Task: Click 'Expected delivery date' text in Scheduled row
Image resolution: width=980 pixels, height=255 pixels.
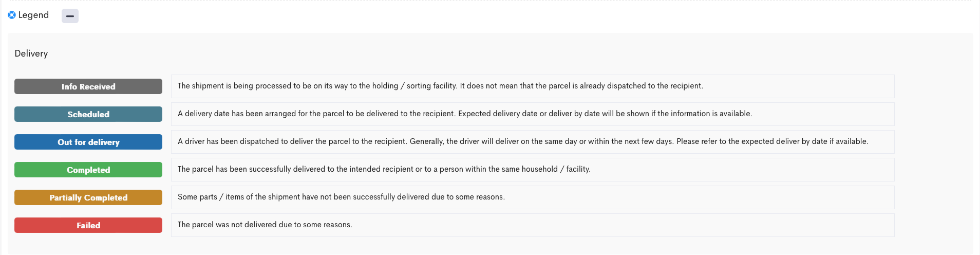Action: coord(498,114)
